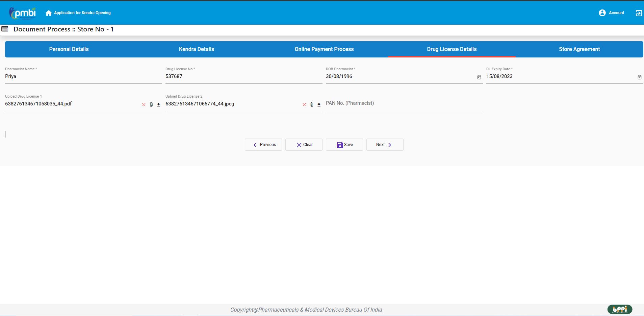Go to the Kendra Details tab
Screen dimensions: 644x316
tap(197, 49)
